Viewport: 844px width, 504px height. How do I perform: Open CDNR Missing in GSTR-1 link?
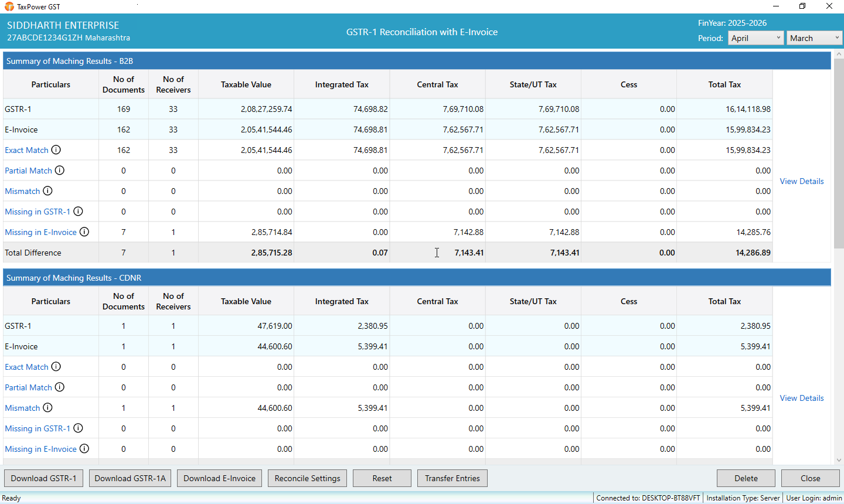pos(38,428)
